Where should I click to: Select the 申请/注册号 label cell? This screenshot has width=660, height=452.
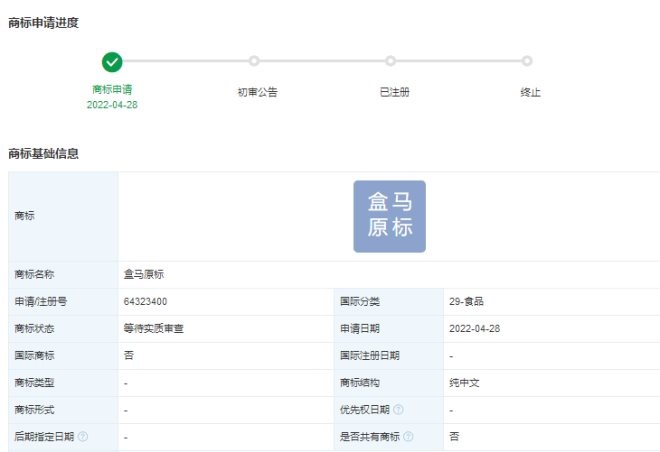click(63, 301)
